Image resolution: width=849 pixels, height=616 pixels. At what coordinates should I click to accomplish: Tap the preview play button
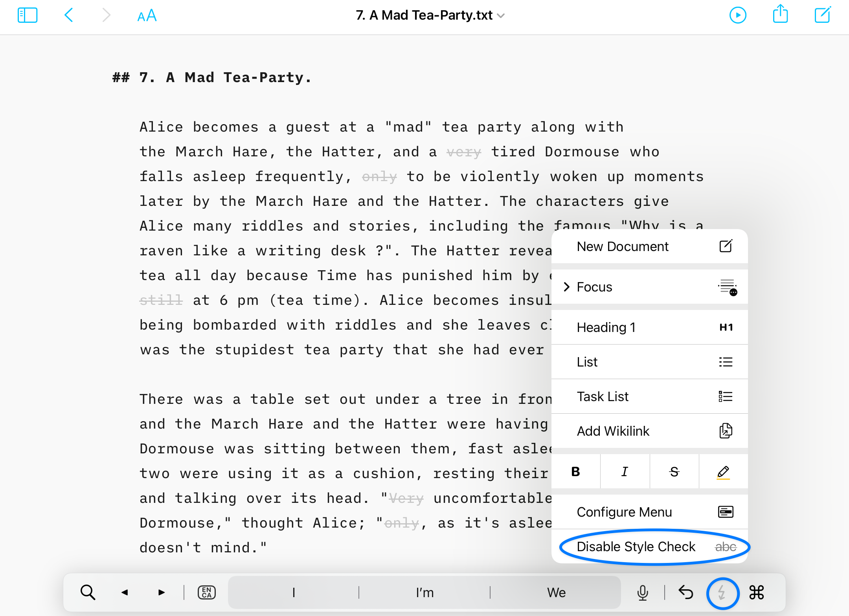(738, 16)
